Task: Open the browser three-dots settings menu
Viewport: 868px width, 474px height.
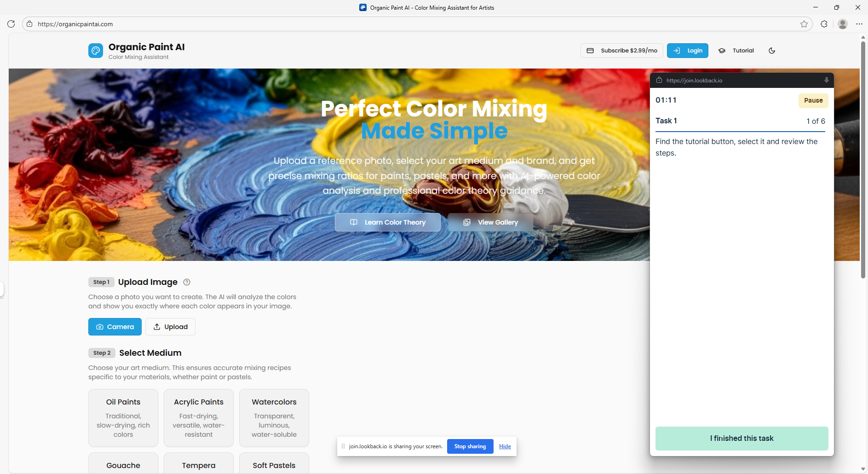Action: point(859,23)
